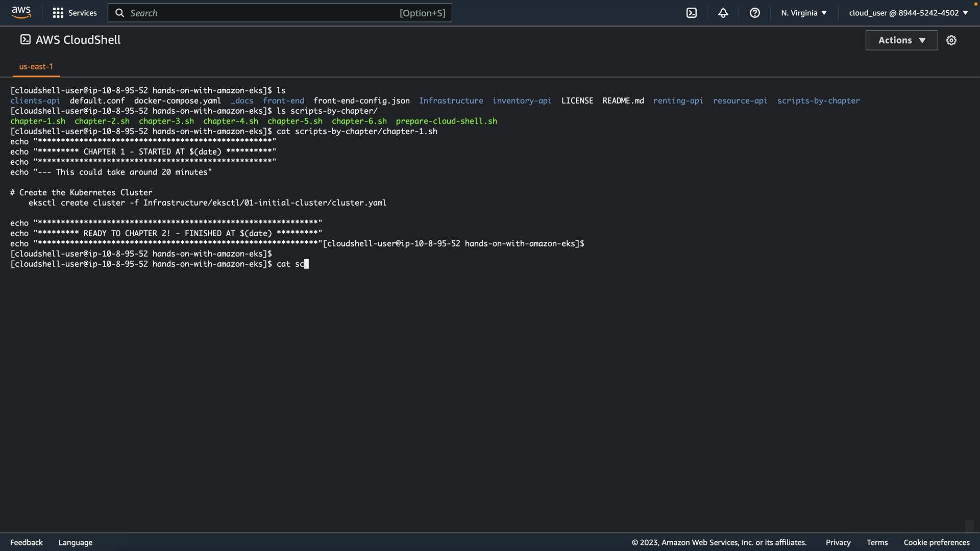Open Cookie preferences in footer
This screenshot has width=980, height=551.
coord(937,542)
